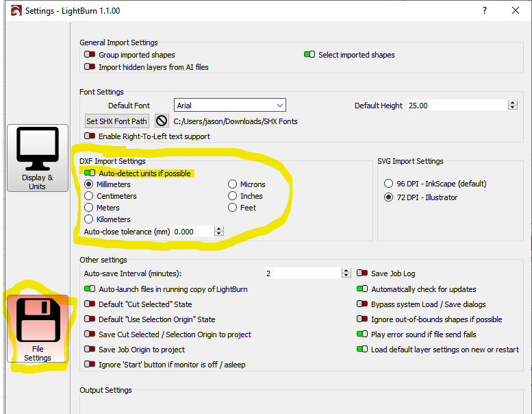The image size is (532, 414).
Task: Toggle Save Job Log
Action: [362, 273]
